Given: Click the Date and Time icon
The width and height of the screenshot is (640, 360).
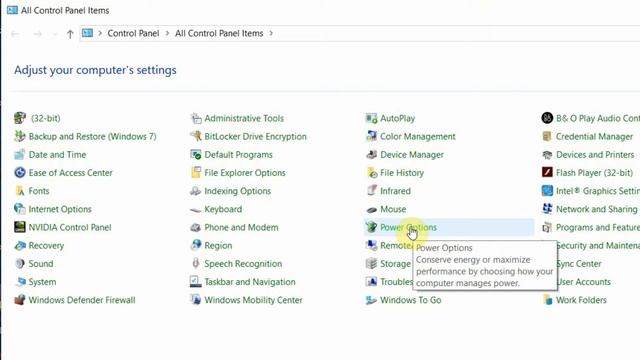Looking at the screenshot, I should (x=20, y=155).
